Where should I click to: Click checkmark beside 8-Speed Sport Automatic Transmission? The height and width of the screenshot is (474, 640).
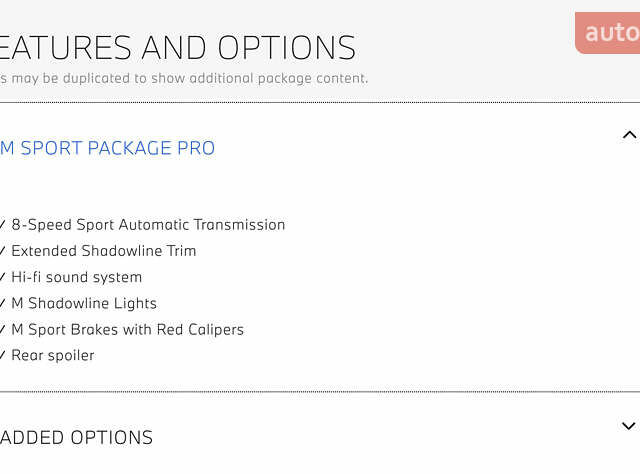point(2,225)
